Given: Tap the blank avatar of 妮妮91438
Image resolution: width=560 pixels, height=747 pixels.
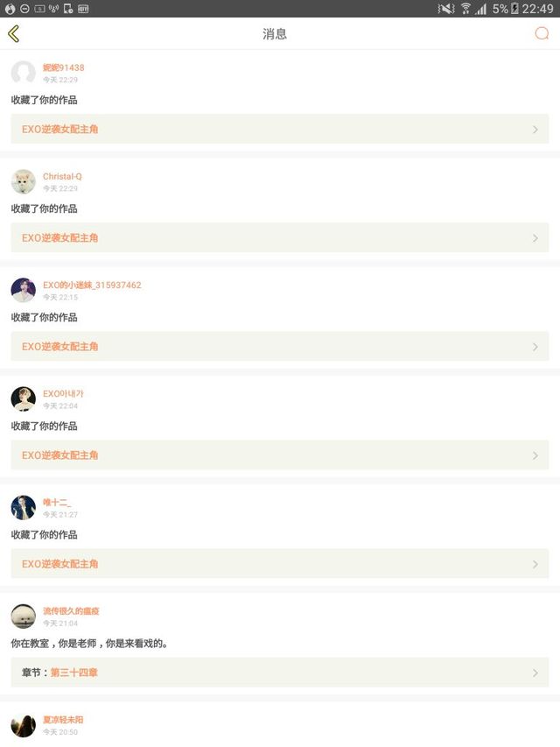Looking at the screenshot, I should (x=24, y=73).
